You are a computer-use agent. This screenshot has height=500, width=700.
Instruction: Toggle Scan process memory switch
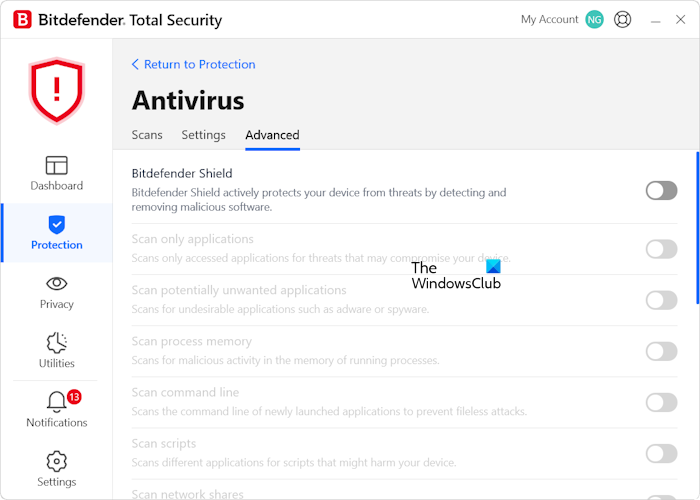click(x=661, y=351)
